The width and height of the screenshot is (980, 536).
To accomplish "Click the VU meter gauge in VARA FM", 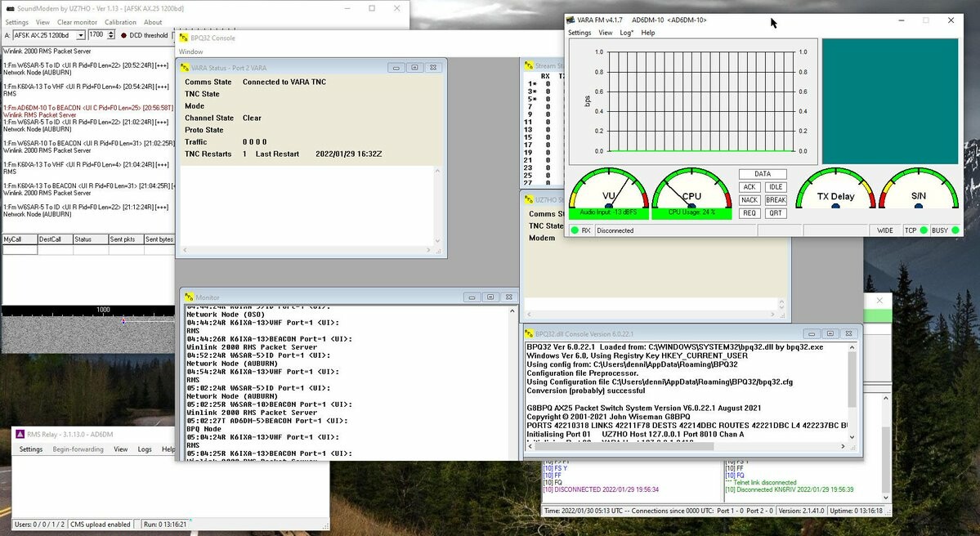I will pos(609,188).
